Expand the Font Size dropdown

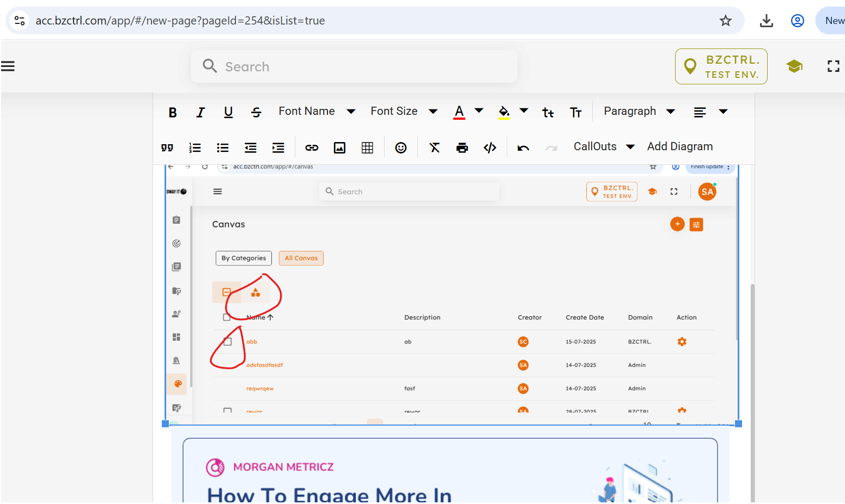pos(404,112)
